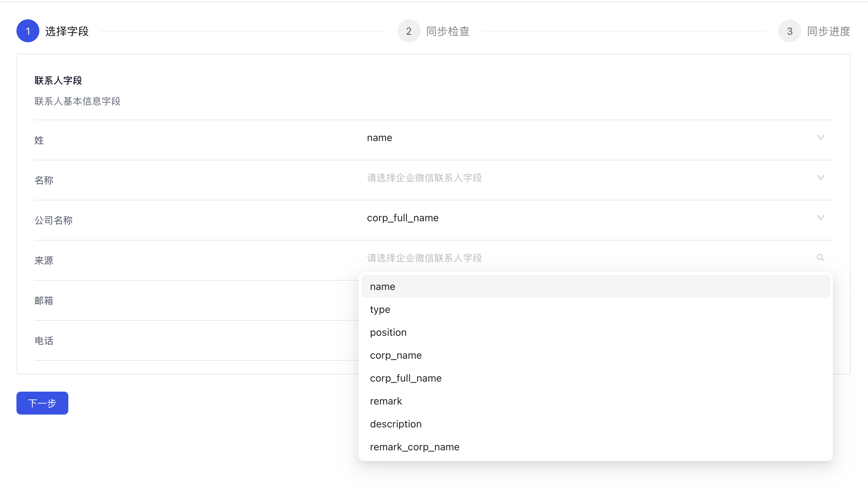Choose 'position' from the options
The image size is (868, 494).
388,332
